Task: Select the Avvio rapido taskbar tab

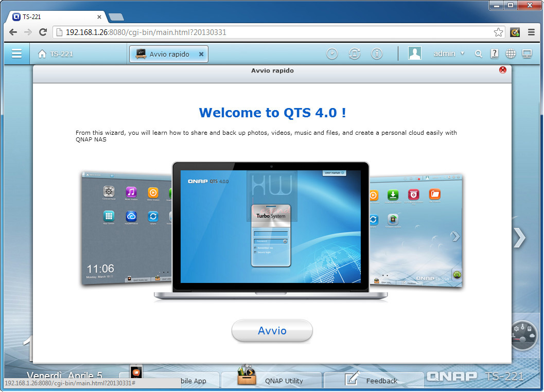Action: [169, 54]
